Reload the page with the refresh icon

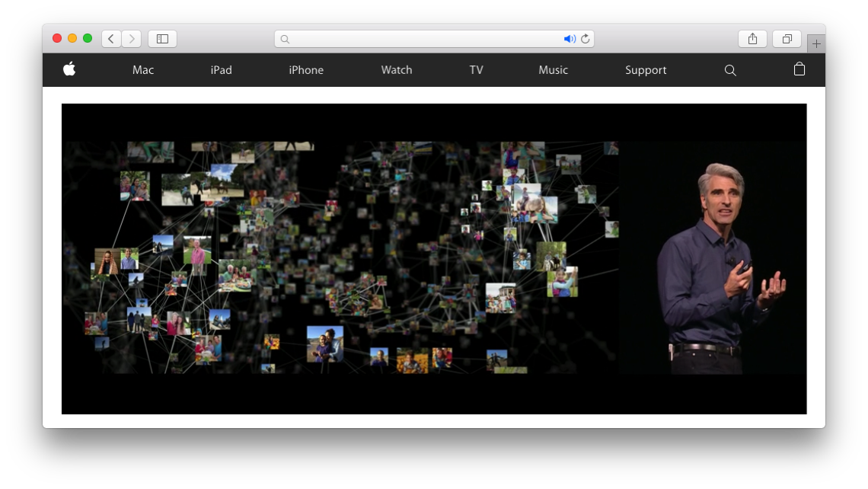pyautogui.click(x=585, y=39)
